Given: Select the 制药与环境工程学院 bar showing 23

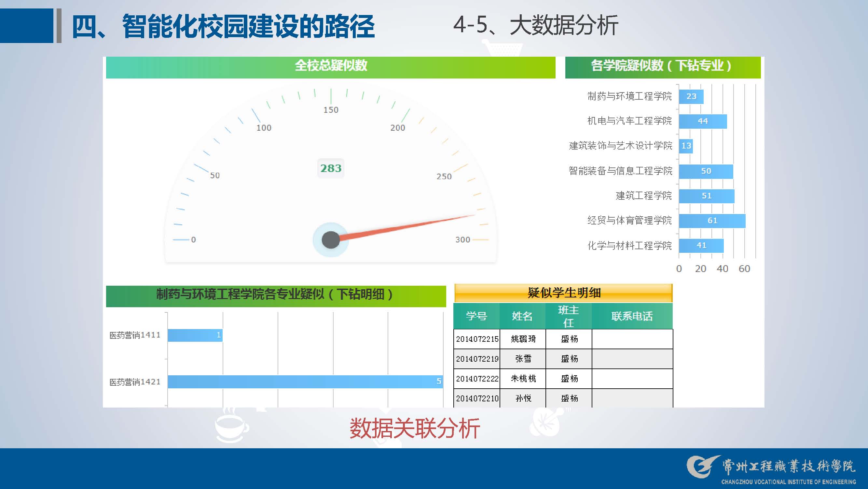Looking at the screenshot, I should point(691,96).
